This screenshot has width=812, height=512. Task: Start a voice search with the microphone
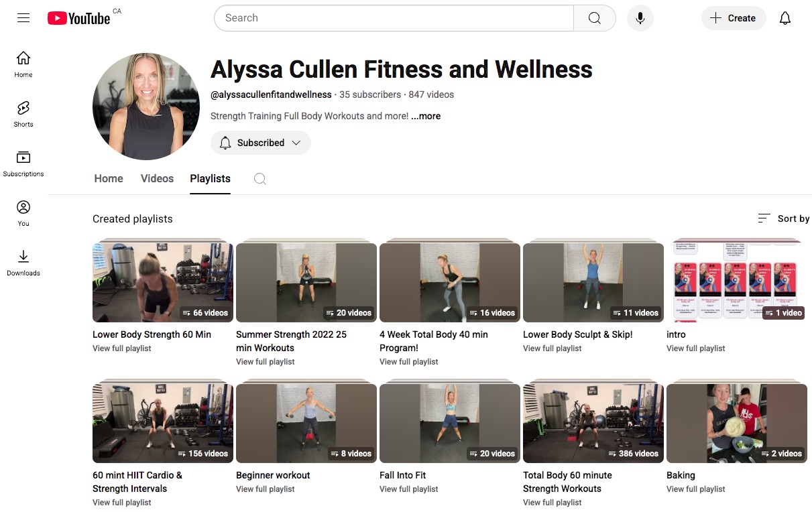(640, 18)
